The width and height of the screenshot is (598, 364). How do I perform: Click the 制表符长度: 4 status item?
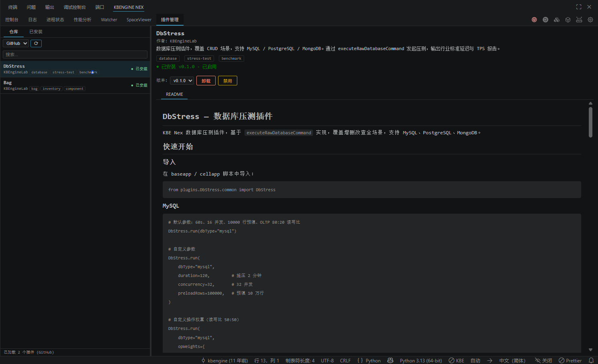[x=300, y=360]
